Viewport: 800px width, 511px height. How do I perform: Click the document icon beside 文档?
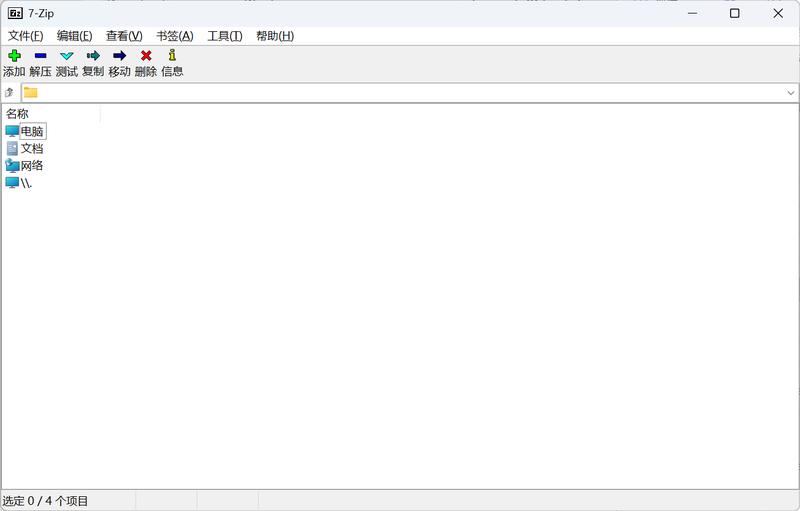(x=12, y=148)
